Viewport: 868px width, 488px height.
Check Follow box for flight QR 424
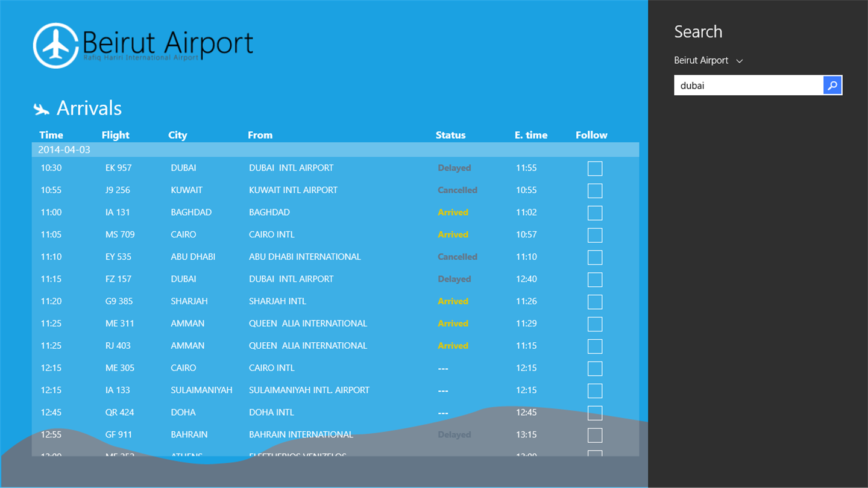[595, 413]
